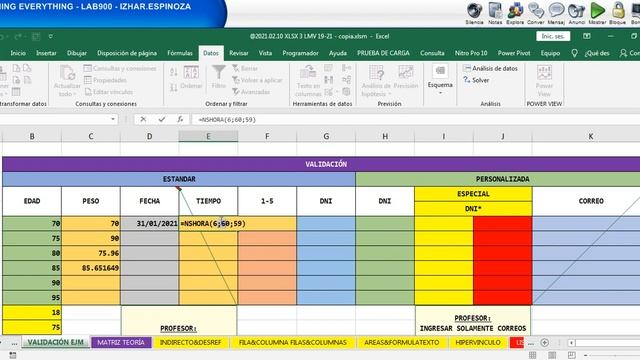Click in the formula bar showing =NSHORA(6;60;59)

pos(416,120)
